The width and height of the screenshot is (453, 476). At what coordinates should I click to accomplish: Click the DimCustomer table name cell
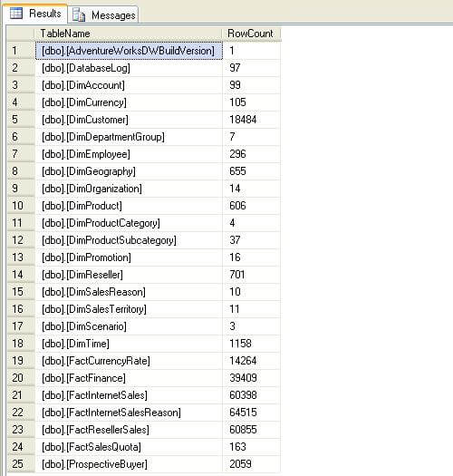pyautogui.click(x=129, y=120)
